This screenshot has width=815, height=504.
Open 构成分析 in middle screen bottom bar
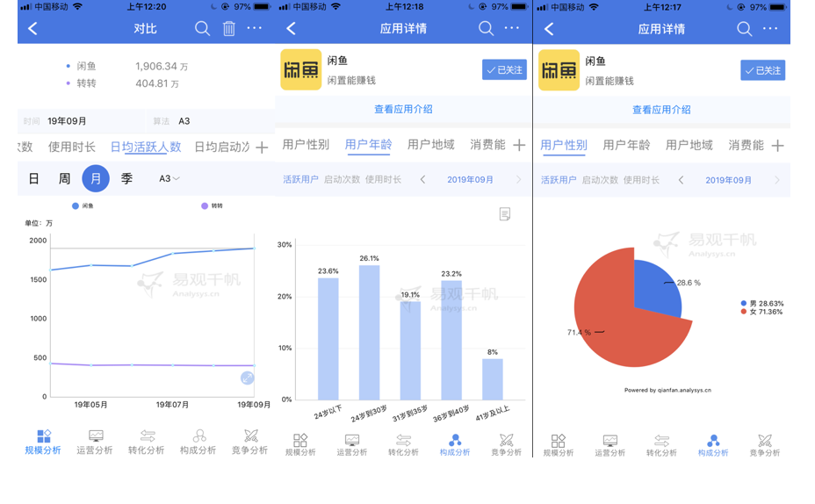click(x=455, y=445)
